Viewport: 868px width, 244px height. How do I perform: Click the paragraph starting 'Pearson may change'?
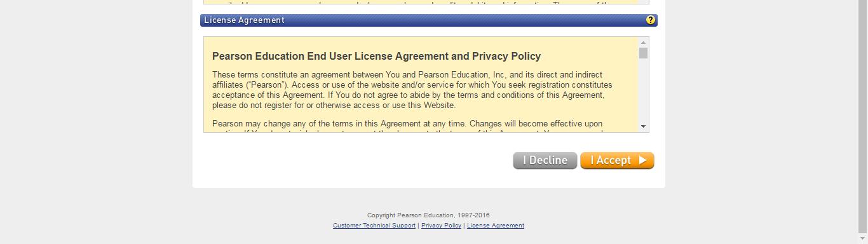click(x=407, y=128)
